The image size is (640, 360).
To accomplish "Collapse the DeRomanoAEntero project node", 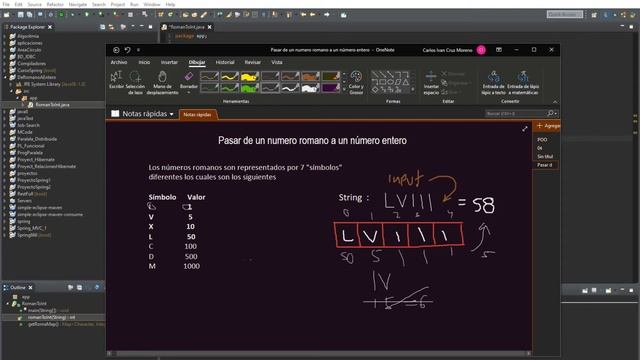I will coord(6,77).
